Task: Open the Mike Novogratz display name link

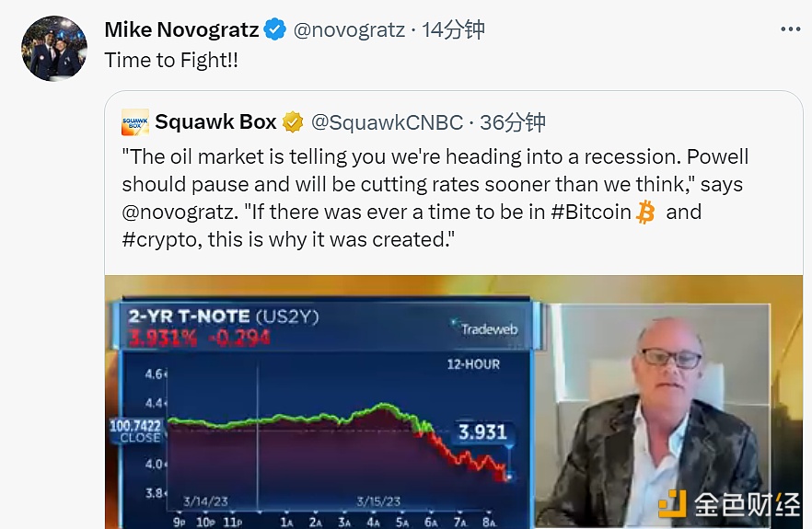Action: 181,29
